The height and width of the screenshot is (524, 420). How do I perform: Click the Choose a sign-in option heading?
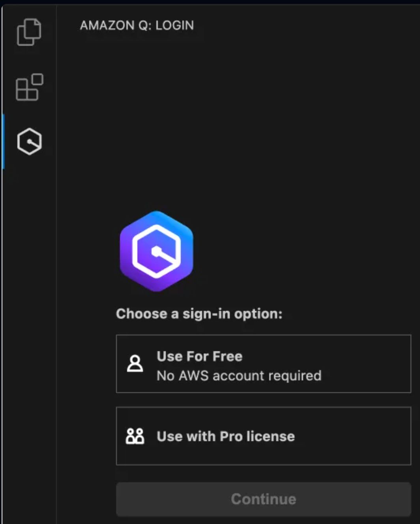coord(199,314)
